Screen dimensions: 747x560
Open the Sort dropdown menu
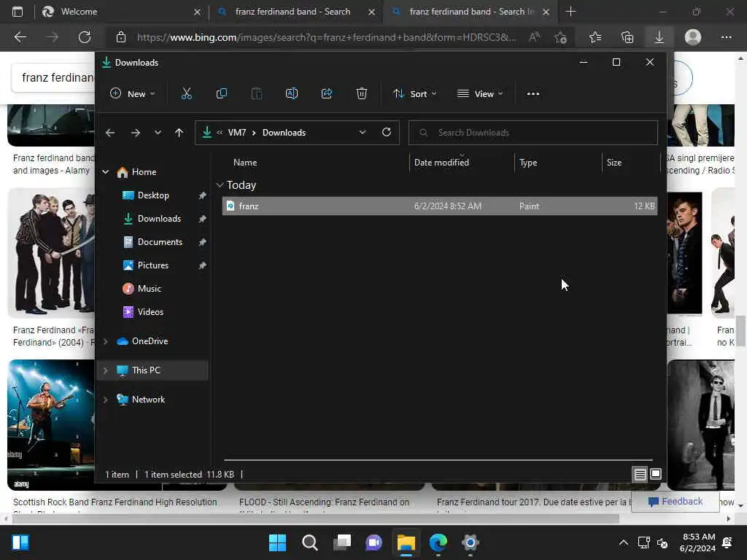[x=415, y=94]
